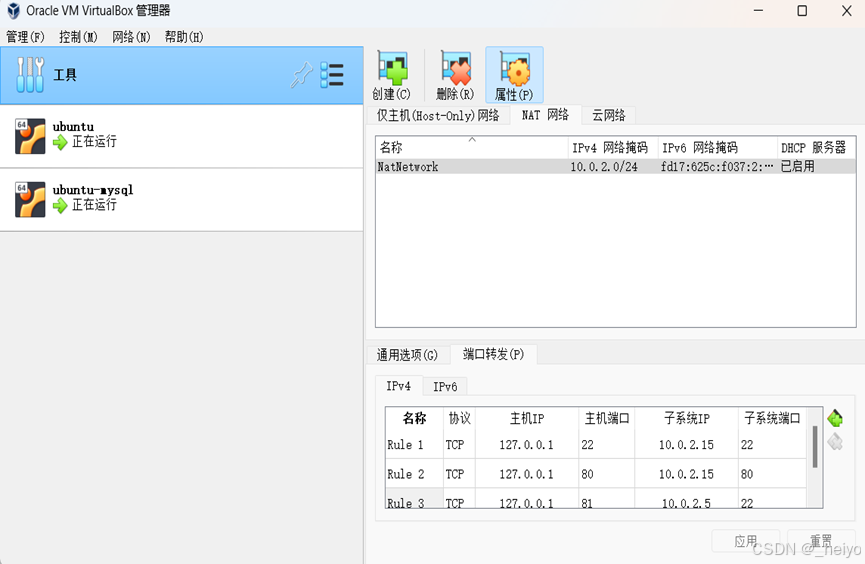The image size is (865, 564).
Task: Select the IPv4 forwarding tab
Action: click(x=398, y=386)
